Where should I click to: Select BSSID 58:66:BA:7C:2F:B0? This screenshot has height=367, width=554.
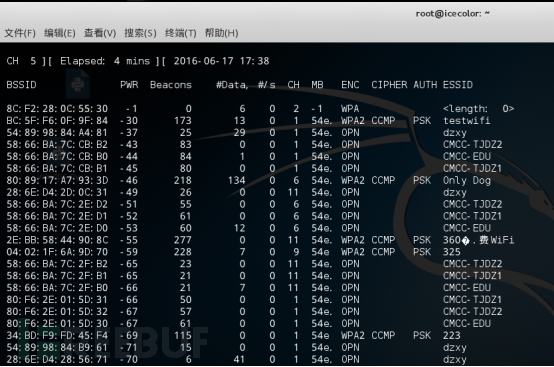(57, 288)
